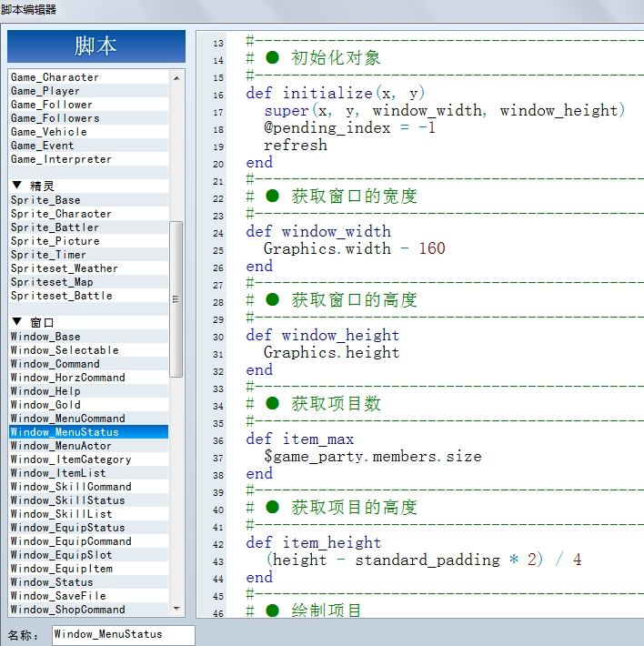Click '@pending_index = -1' code line
This screenshot has height=646, width=644.
[x=349, y=128]
